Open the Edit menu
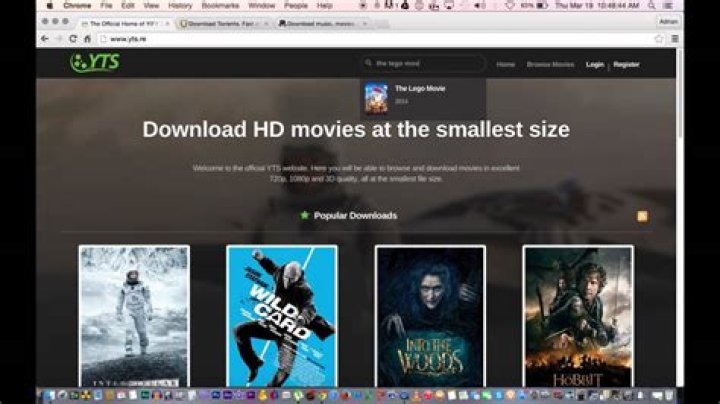The image size is (720, 404). point(128,6)
